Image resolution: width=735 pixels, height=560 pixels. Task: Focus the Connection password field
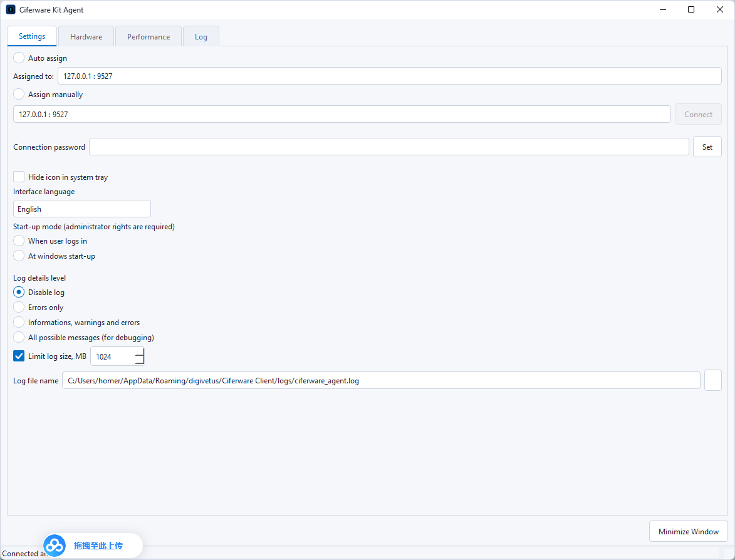389,147
